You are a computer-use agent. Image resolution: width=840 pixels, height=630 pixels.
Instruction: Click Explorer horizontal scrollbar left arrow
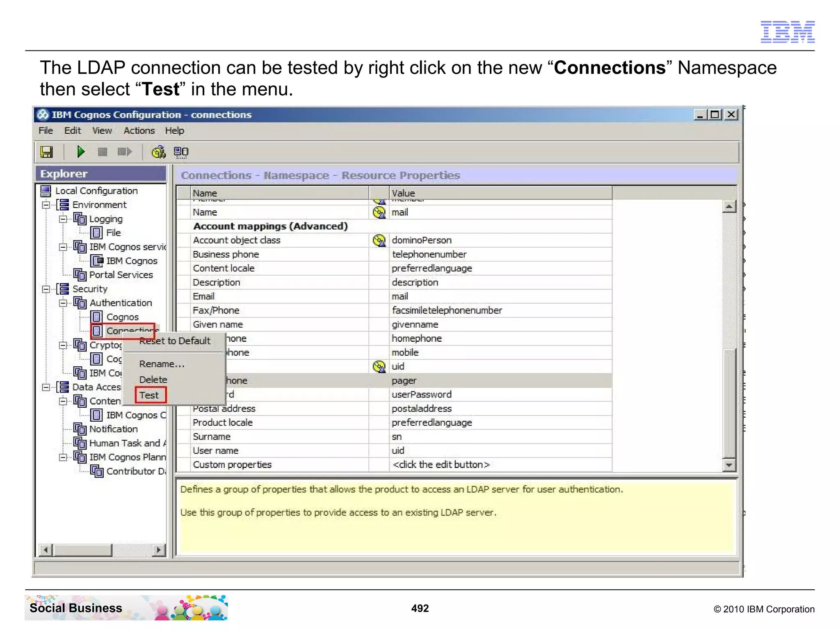[x=46, y=550]
